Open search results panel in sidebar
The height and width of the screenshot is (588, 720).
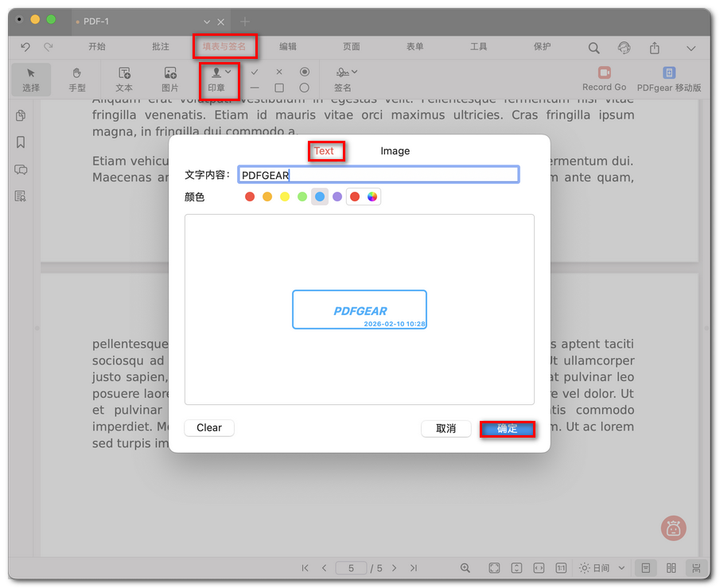[x=21, y=197]
